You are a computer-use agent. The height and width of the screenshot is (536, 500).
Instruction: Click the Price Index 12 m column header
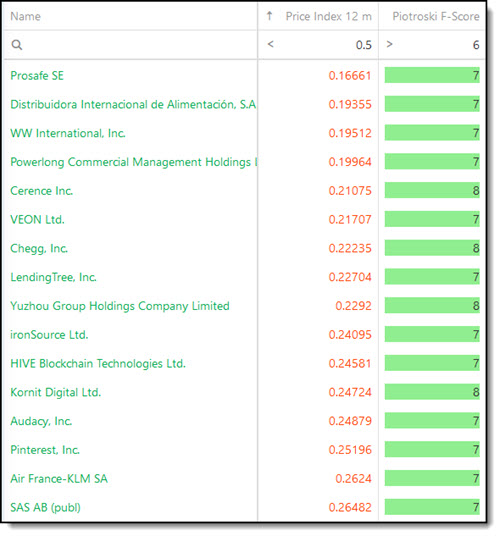pyautogui.click(x=328, y=16)
